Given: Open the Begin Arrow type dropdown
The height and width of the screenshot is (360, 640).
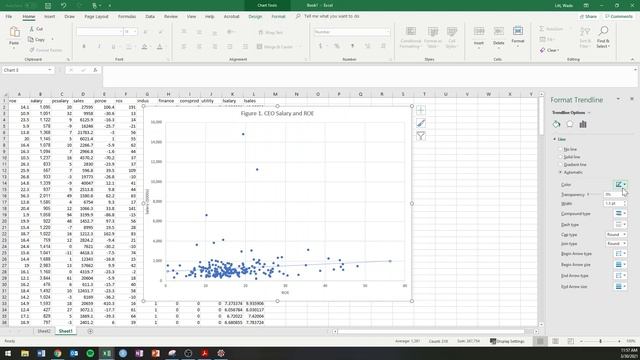Looking at the screenshot, I should tap(620, 253).
